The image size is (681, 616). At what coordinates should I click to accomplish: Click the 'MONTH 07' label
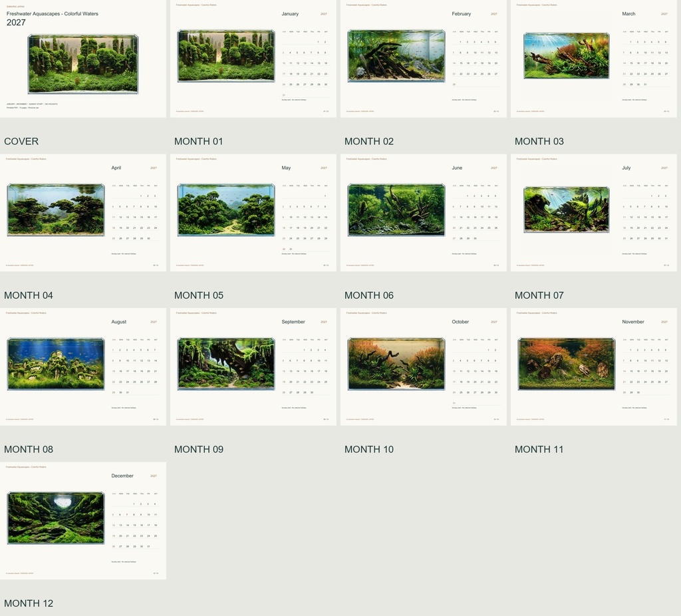(x=539, y=295)
